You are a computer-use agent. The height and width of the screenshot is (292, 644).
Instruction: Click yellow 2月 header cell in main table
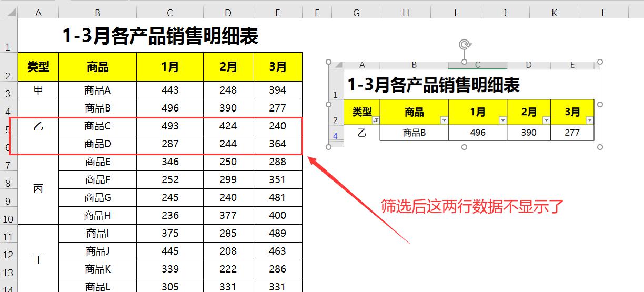(x=228, y=67)
